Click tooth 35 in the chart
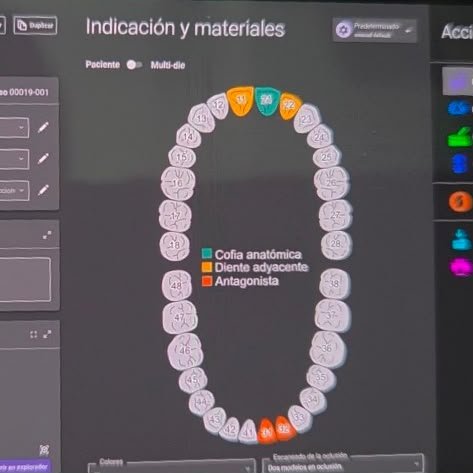Viewport: 473px width, 473px height. (x=321, y=378)
